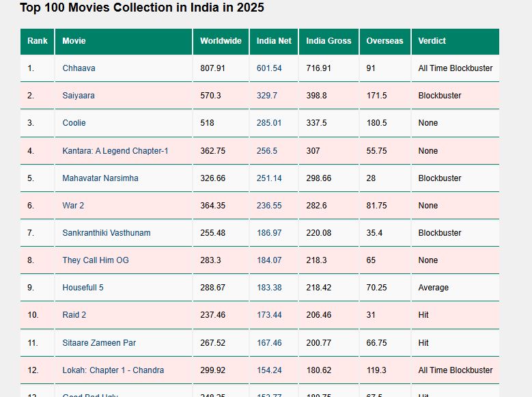Click the Saiyaara movie link

click(x=79, y=96)
